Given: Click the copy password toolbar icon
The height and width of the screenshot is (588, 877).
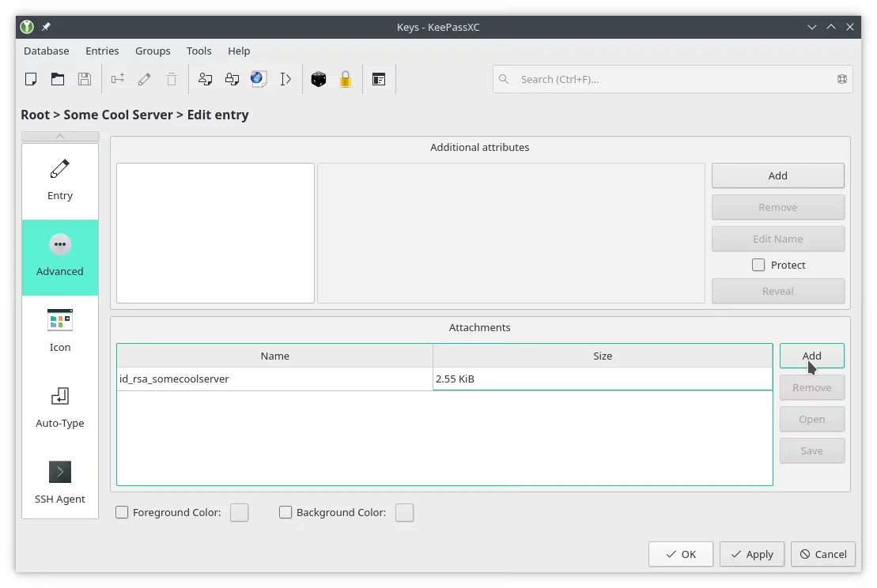Looking at the screenshot, I should pos(232,78).
